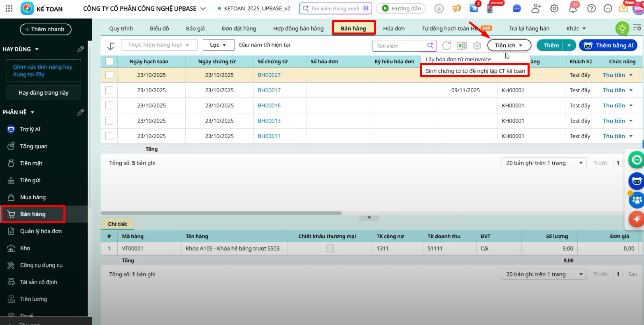Open the help question mark icon

[x=591, y=8]
